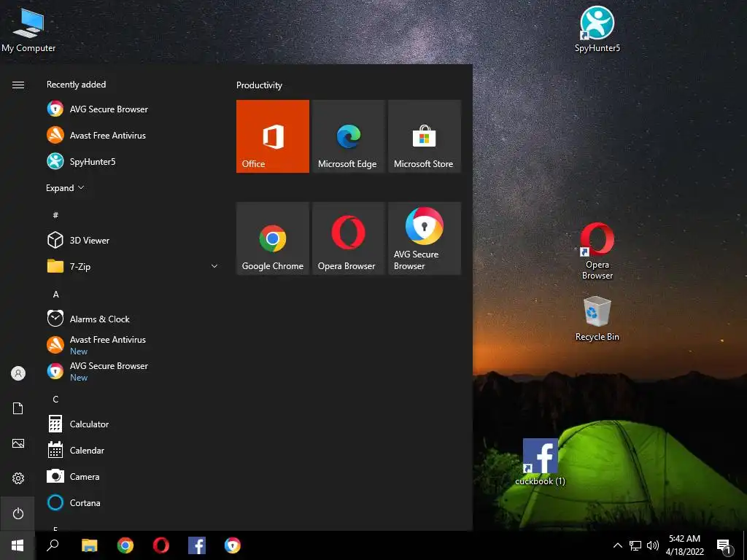
Task: Open the network tray icon
Action: [635, 545]
